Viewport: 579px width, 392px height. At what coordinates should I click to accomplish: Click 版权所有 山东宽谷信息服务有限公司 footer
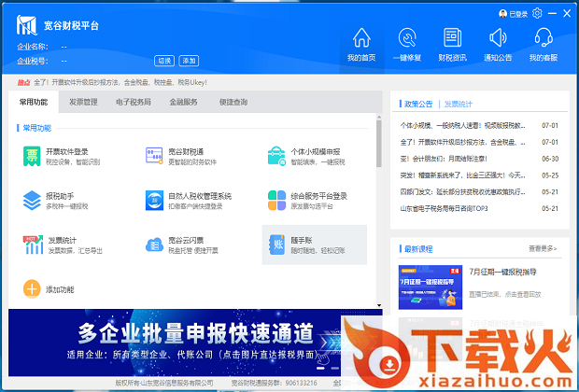click(164, 383)
